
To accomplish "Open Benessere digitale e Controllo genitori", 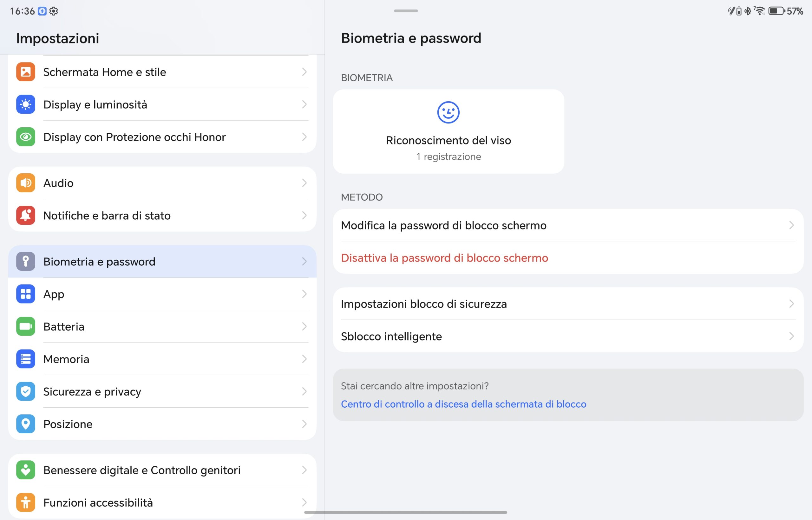I will click(162, 470).
